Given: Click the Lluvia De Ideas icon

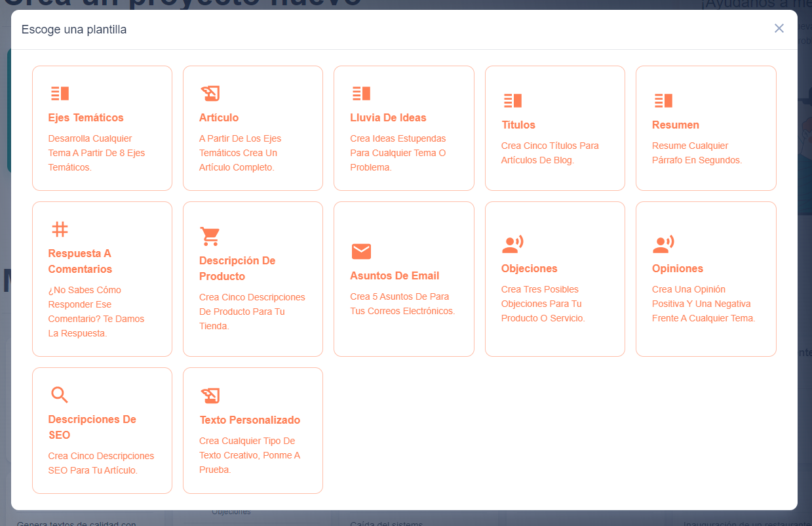Looking at the screenshot, I should coord(362,93).
